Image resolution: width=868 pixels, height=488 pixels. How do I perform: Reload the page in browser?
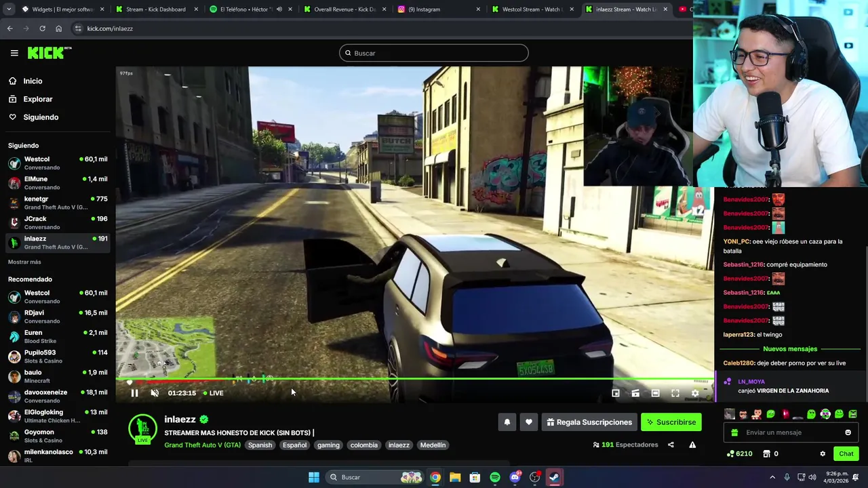pyautogui.click(x=42, y=28)
